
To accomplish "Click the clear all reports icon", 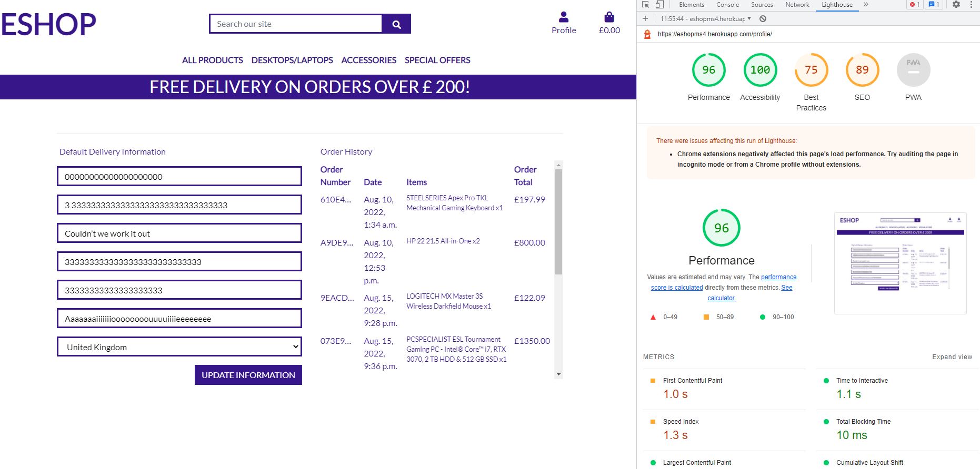I will click(x=763, y=19).
